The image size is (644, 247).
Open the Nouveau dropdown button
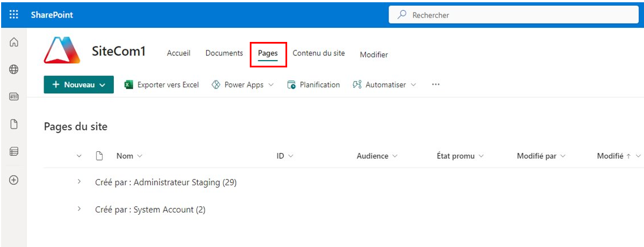point(79,84)
